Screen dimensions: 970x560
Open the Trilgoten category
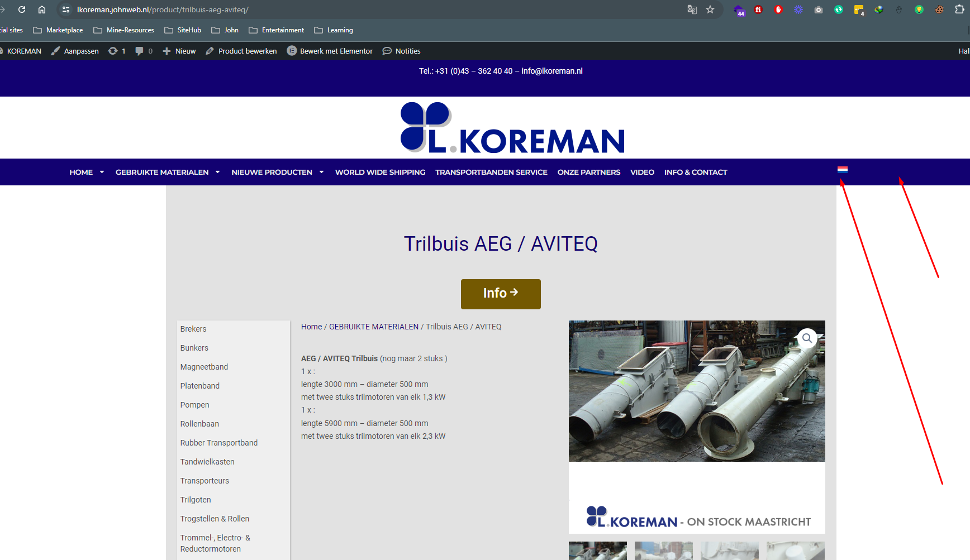[x=196, y=500]
